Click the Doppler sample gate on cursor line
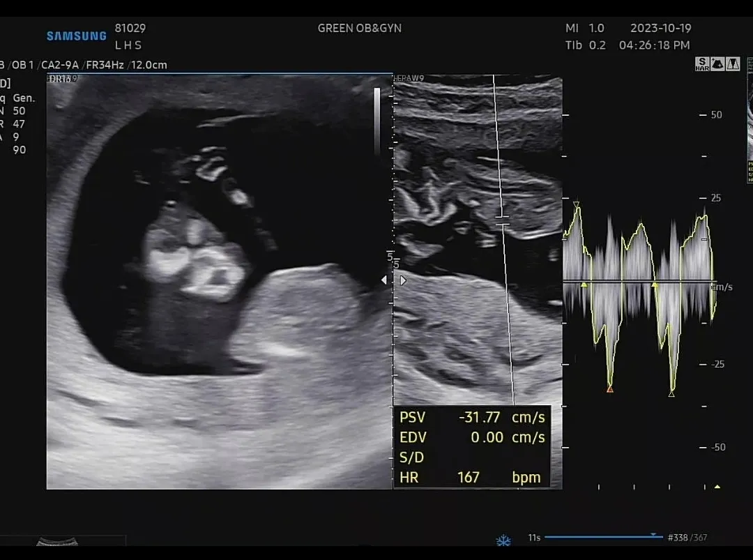This screenshot has width=753, height=560. tap(502, 221)
